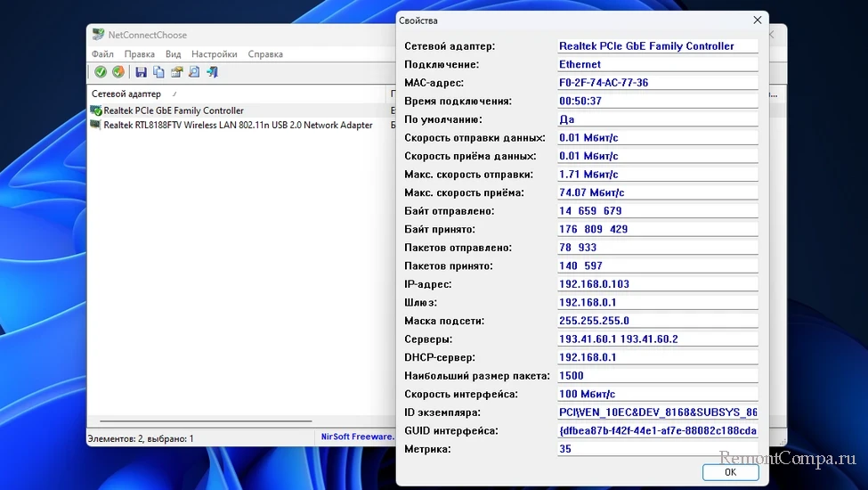Click the magnifier find toolbar icon

[194, 71]
